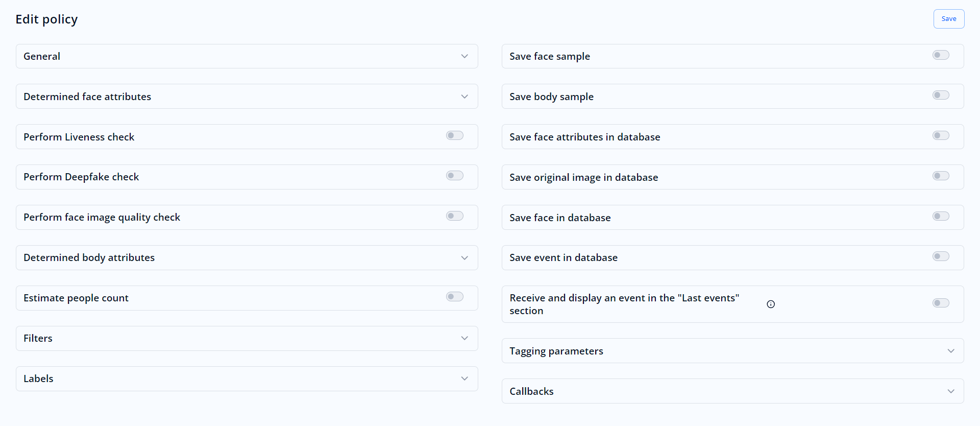The width and height of the screenshot is (980, 426).
Task: Click the Save button
Action: (948, 19)
